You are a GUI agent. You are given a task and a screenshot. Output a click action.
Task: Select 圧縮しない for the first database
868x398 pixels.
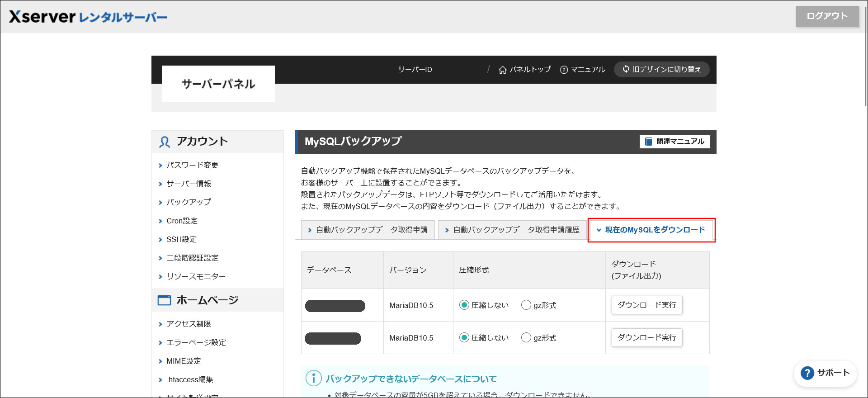coord(464,305)
